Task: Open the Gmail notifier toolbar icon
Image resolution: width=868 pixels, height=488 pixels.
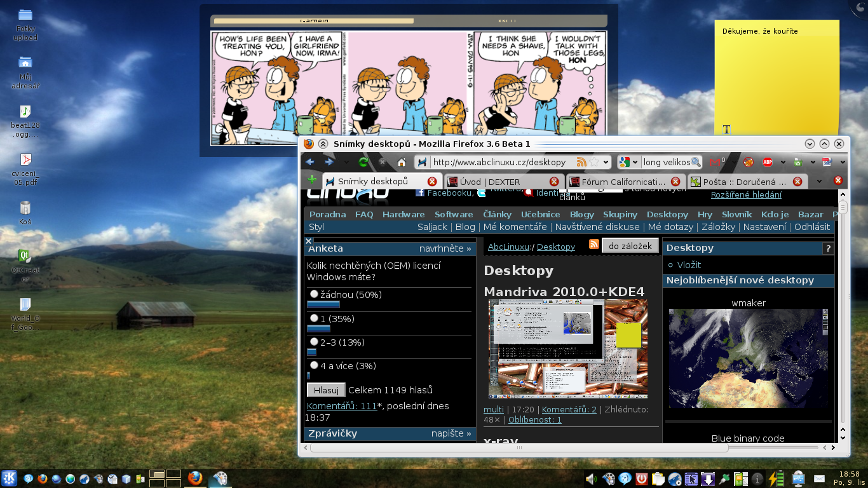Action: point(716,162)
